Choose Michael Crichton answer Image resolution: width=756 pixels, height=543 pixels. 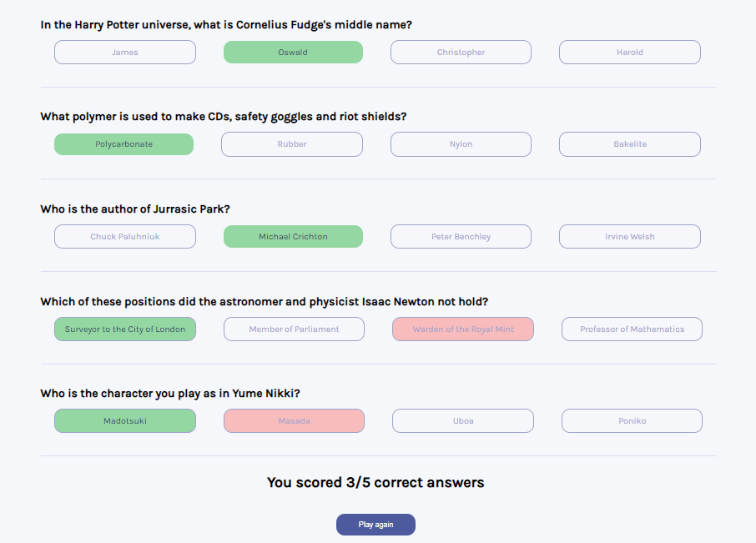coord(293,237)
